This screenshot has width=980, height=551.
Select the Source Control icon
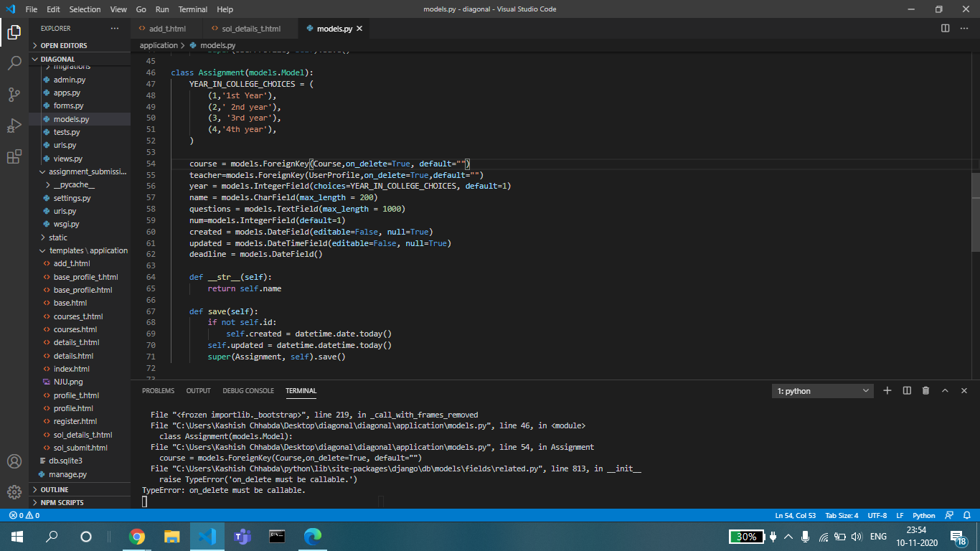[x=14, y=94]
